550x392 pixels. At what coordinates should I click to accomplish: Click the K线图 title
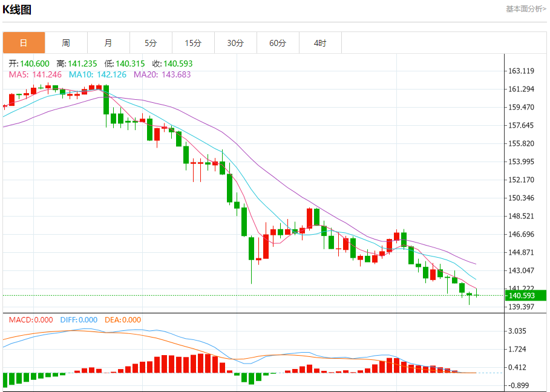[x=17, y=10]
